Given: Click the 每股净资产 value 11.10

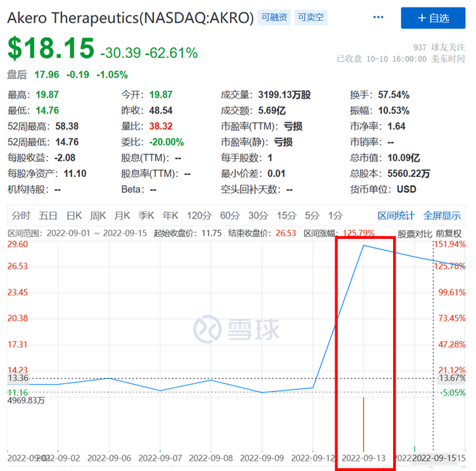Looking at the screenshot, I should point(75,174).
